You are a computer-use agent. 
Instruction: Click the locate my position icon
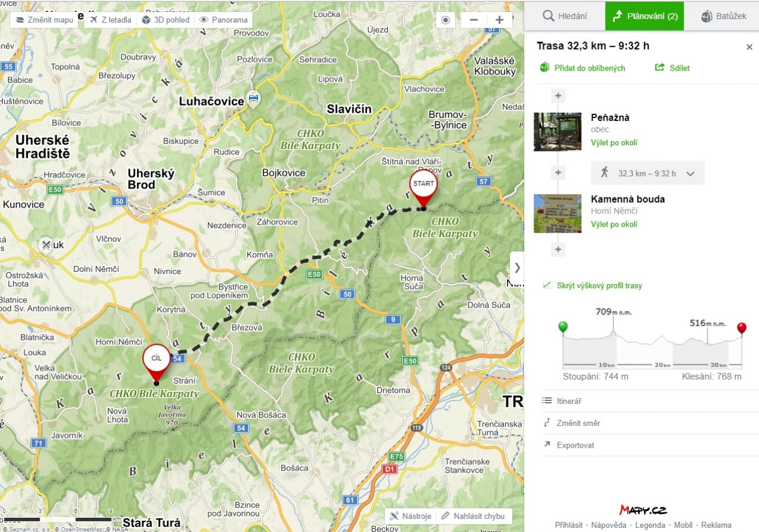[x=446, y=20]
